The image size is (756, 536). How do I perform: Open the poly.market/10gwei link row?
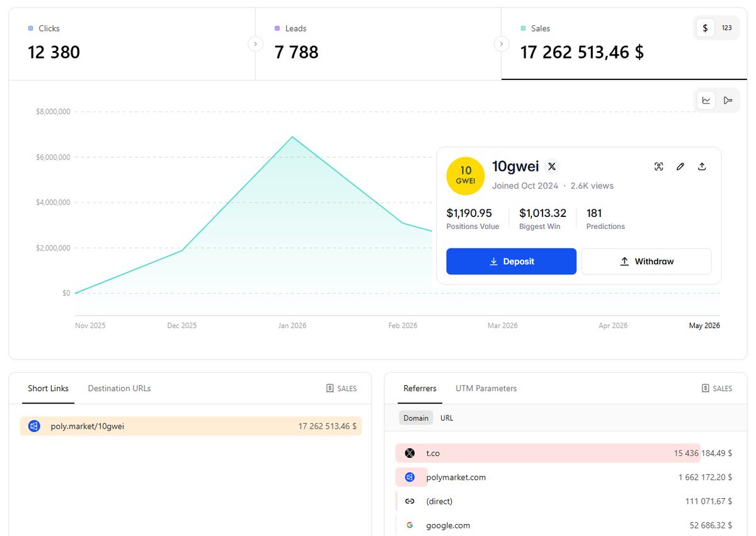pos(191,426)
